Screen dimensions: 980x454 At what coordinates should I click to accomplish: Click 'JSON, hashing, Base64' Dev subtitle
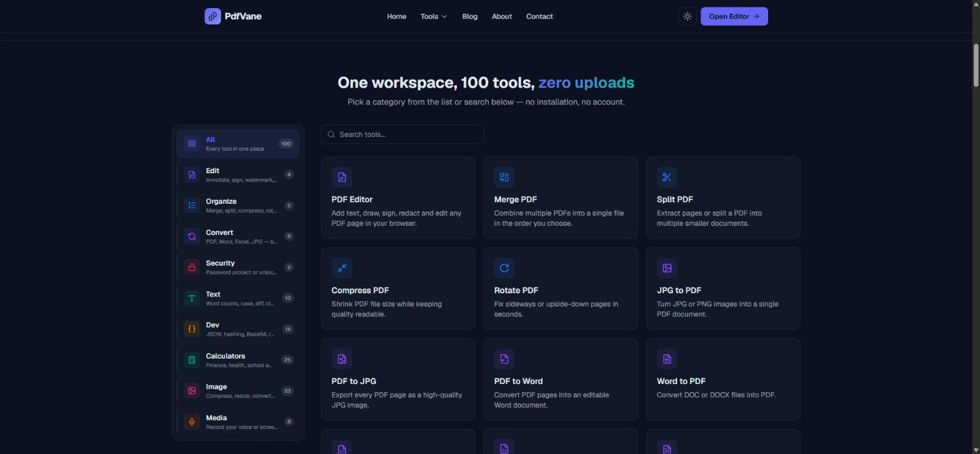[x=240, y=335]
